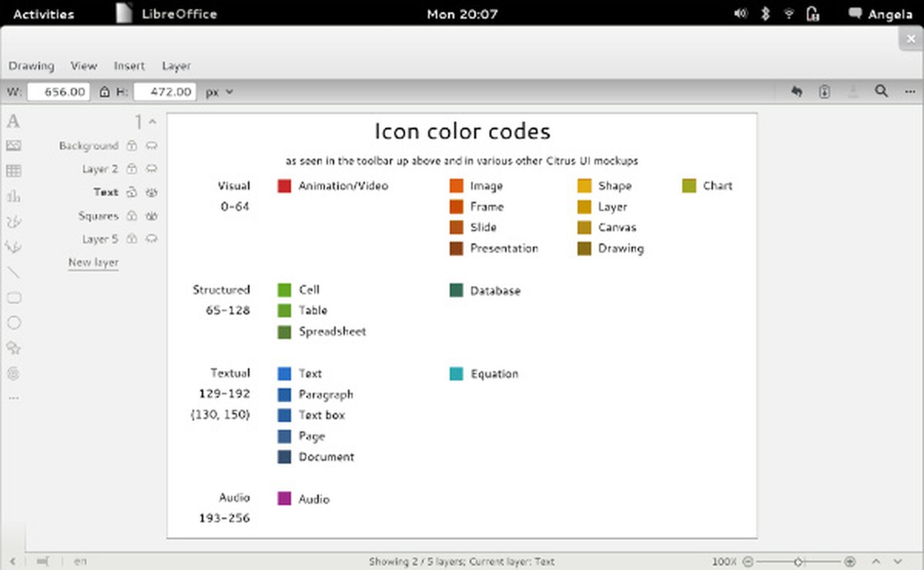
Task: Select the Table tool
Action: coord(13,170)
